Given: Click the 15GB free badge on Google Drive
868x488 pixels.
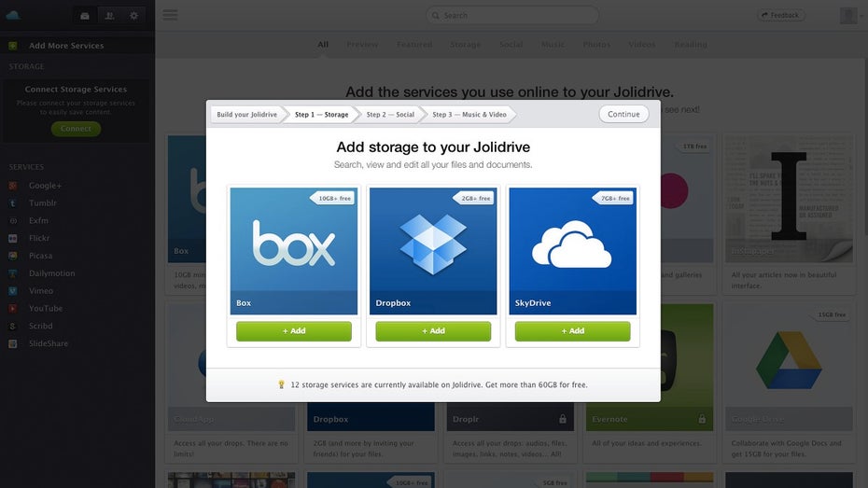Looking at the screenshot, I should click(830, 314).
